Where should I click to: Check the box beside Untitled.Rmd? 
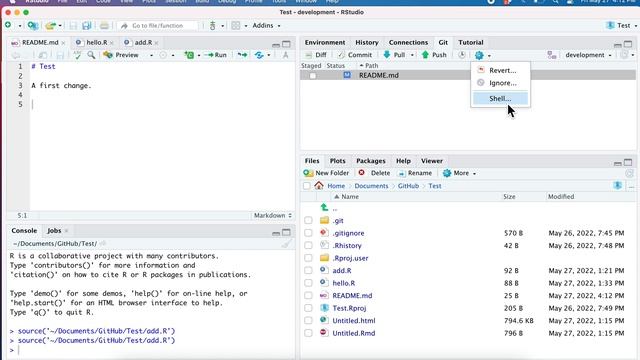click(308, 333)
